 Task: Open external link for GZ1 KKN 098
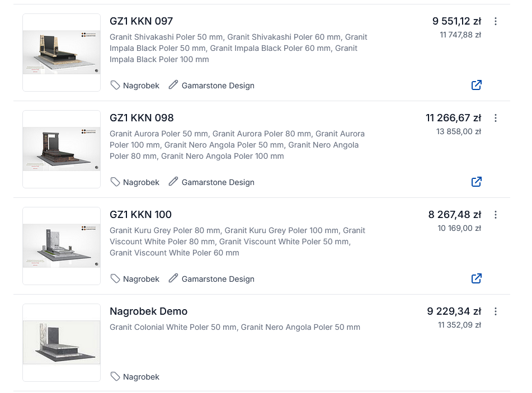(x=477, y=182)
